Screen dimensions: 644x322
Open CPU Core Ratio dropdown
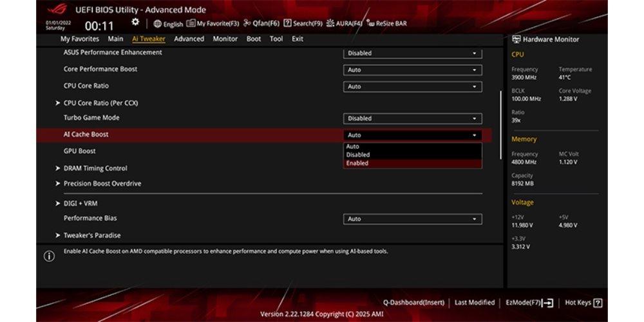tap(412, 87)
